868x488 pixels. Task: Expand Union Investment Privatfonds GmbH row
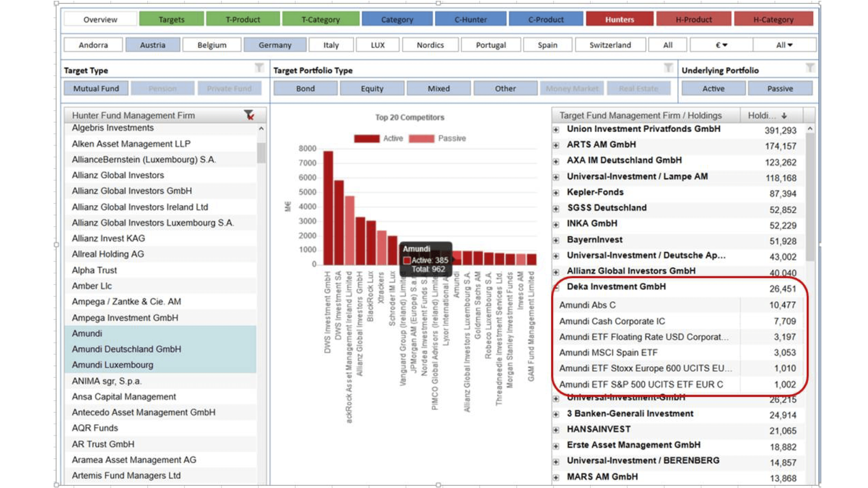click(556, 130)
